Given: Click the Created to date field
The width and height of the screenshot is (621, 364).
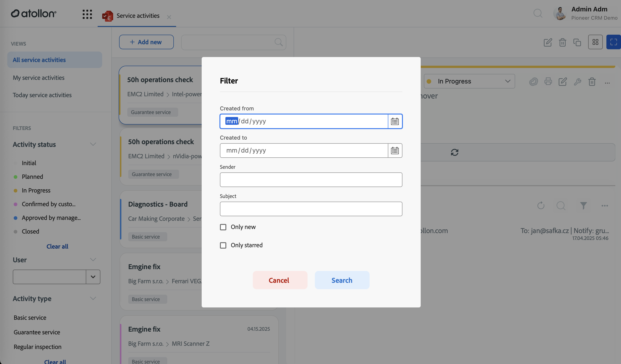Looking at the screenshot, I should [304, 151].
